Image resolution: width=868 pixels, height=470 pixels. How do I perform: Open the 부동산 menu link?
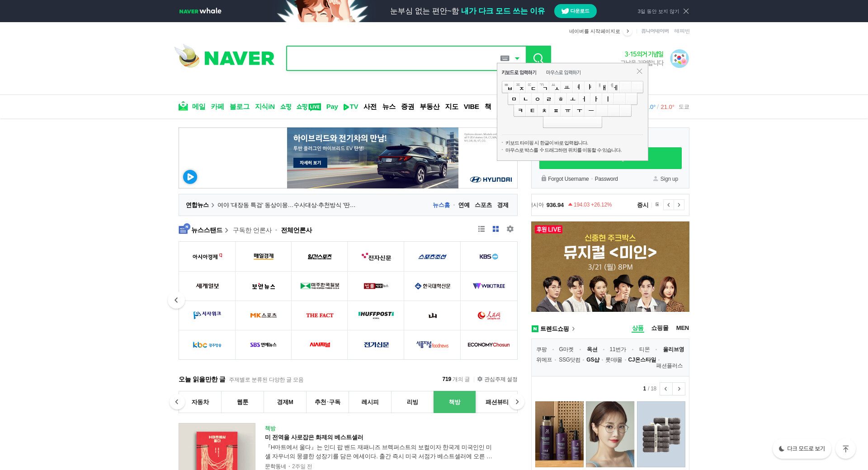pyautogui.click(x=430, y=107)
